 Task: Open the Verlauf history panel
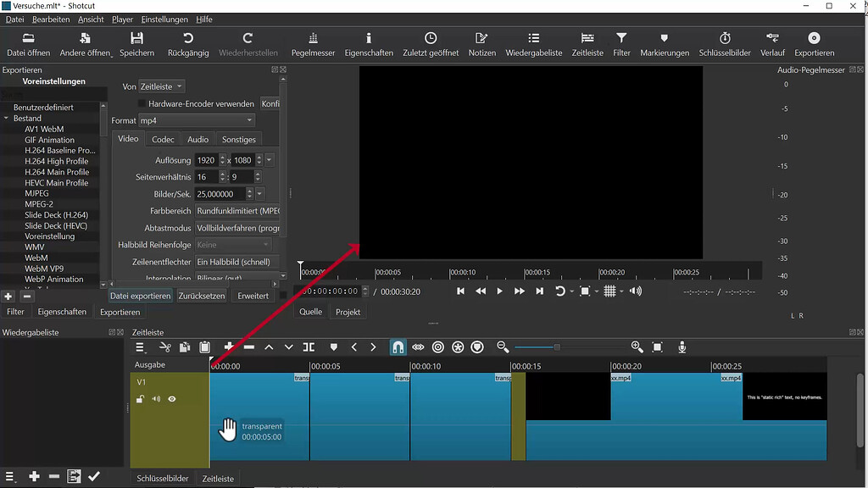(x=772, y=42)
